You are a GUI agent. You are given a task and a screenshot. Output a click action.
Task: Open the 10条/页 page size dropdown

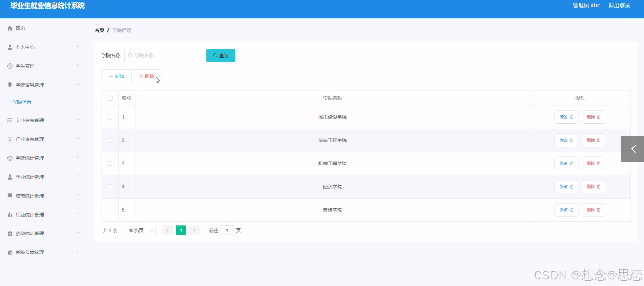tap(139, 231)
